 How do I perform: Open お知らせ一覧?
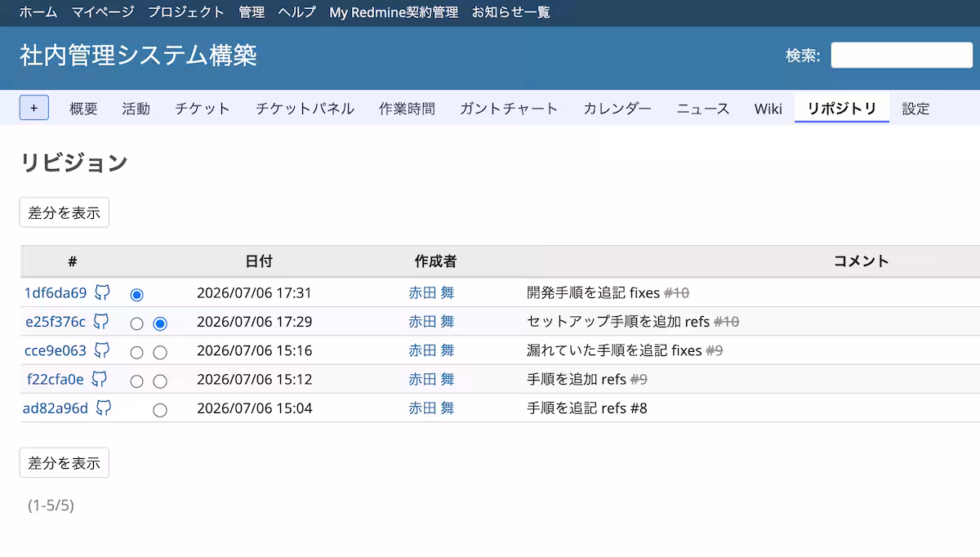(x=511, y=12)
